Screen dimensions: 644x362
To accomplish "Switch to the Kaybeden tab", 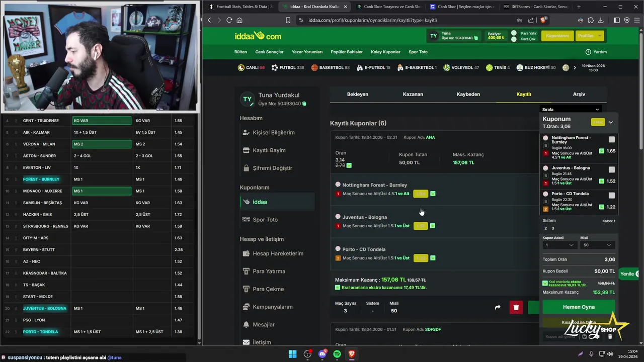I will point(468,94).
